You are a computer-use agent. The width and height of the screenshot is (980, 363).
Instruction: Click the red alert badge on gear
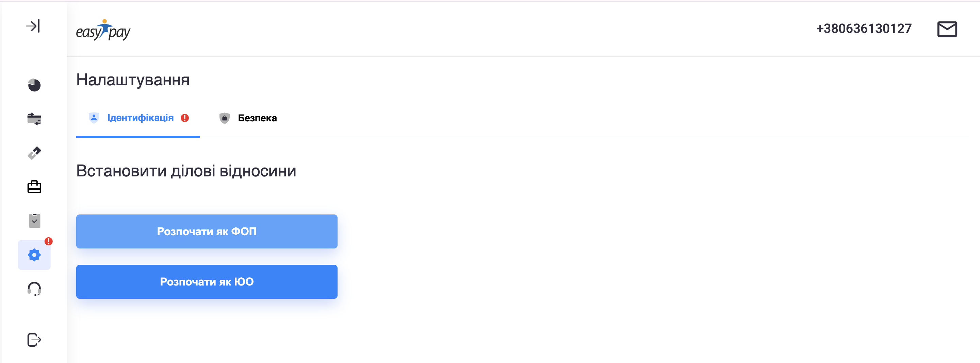[x=49, y=241]
